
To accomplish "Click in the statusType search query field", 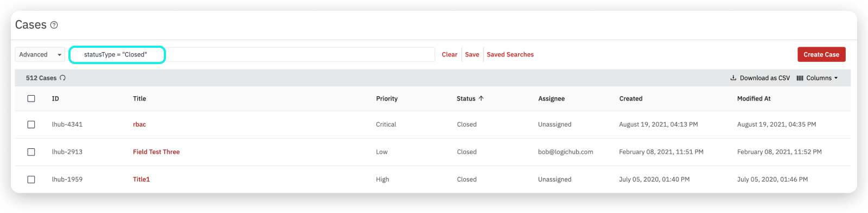I will click(x=252, y=54).
